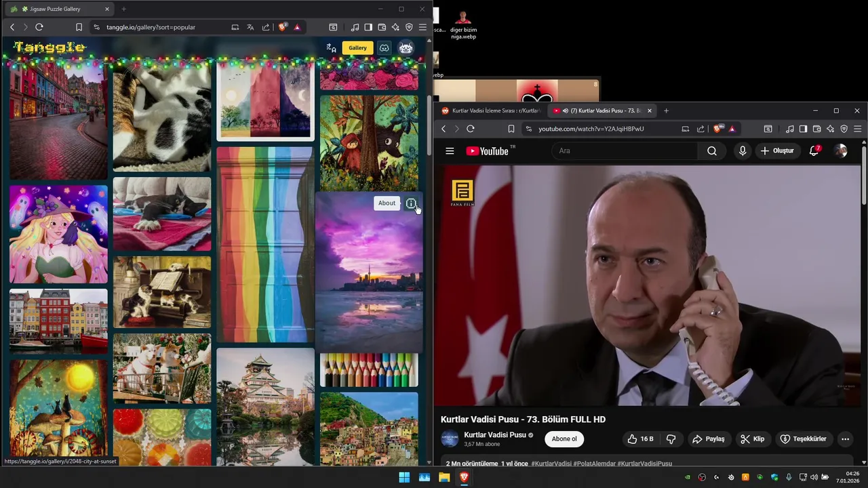Open the rainbow painted wall puzzle thumbnail

pyautogui.click(x=265, y=245)
